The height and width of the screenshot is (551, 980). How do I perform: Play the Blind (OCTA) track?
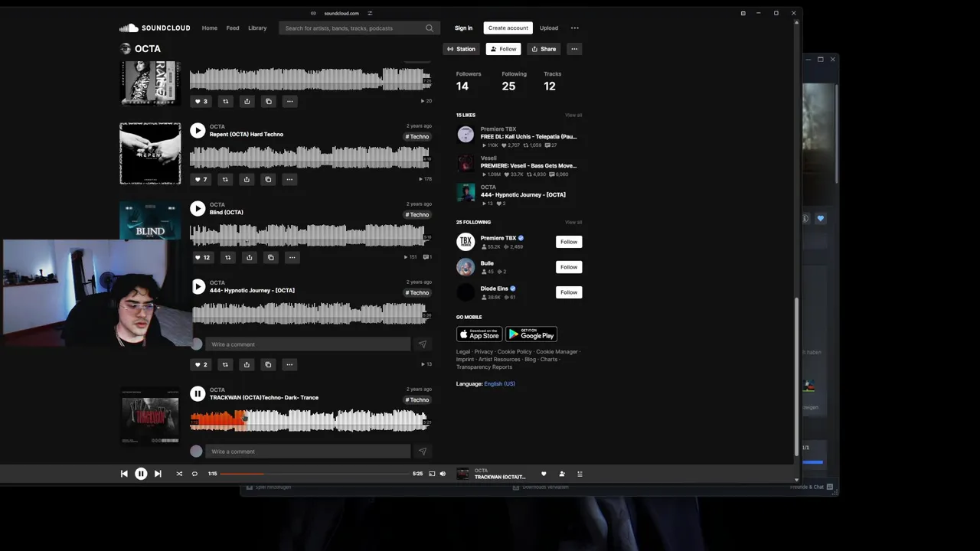pos(198,208)
